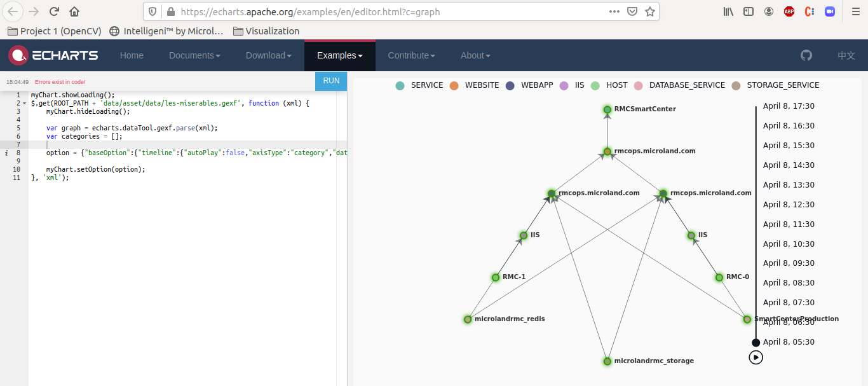Click the Zoom video extension icon

point(829,11)
